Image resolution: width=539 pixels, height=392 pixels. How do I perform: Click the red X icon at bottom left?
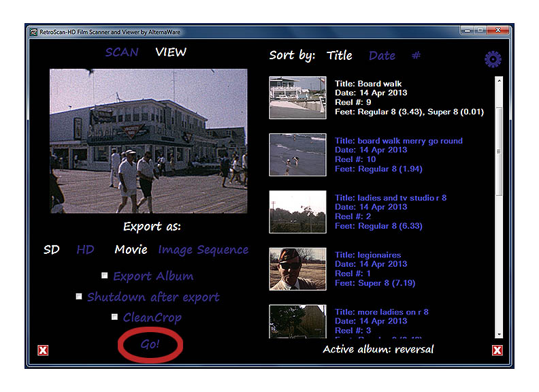tap(43, 350)
